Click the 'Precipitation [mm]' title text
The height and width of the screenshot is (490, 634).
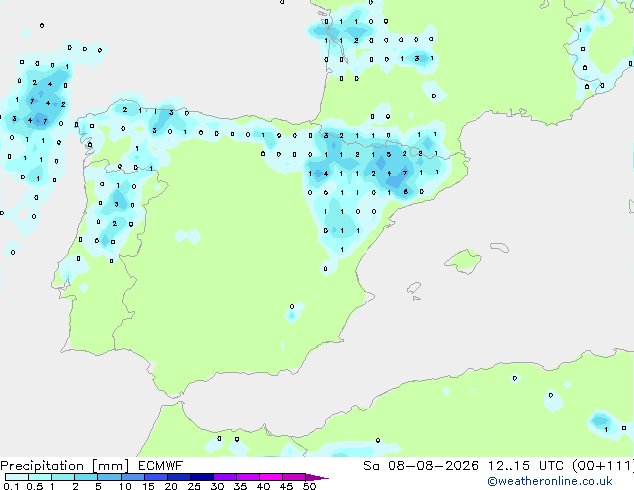[x=65, y=466]
